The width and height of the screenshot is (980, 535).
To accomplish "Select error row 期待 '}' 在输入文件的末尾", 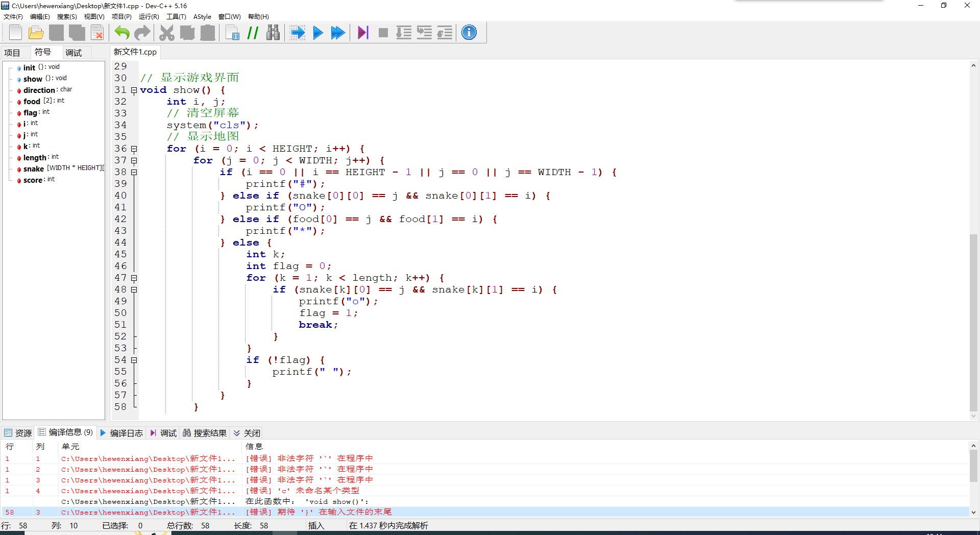I will point(485,512).
